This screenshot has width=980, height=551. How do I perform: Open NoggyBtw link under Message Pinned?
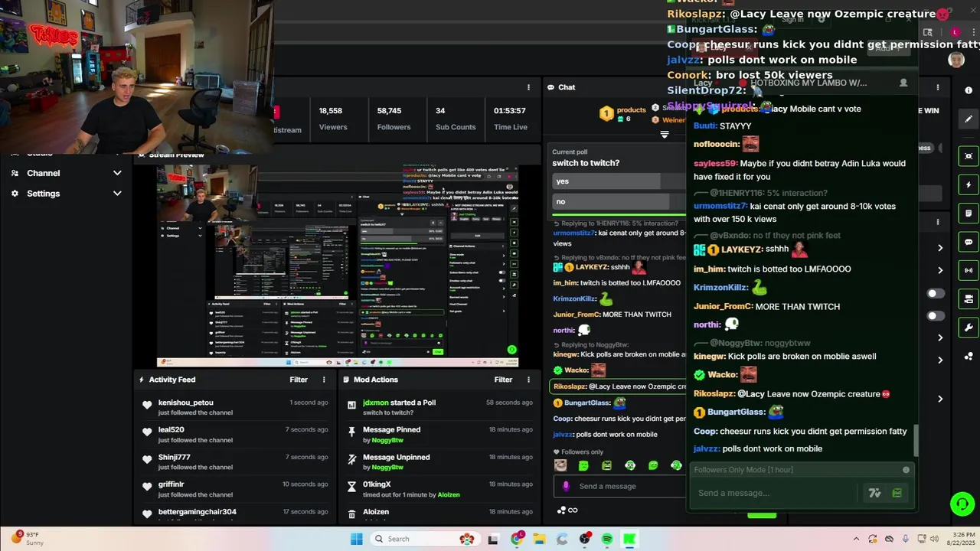(x=387, y=440)
